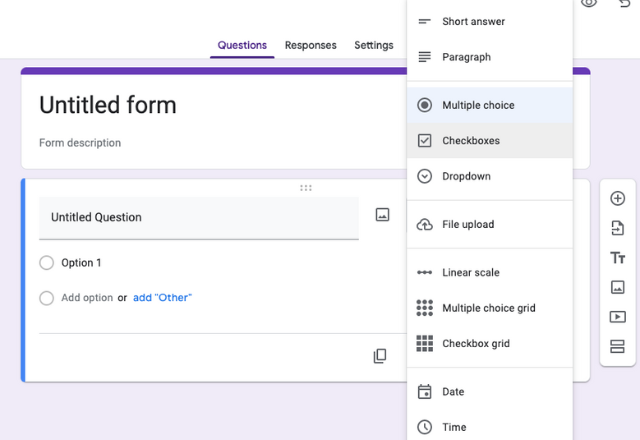Pick File upload in the menu
The width and height of the screenshot is (640, 440).
(x=490, y=224)
